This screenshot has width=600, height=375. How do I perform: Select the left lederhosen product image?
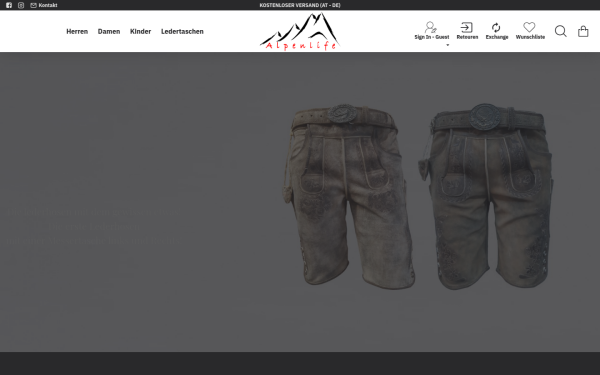(x=349, y=196)
